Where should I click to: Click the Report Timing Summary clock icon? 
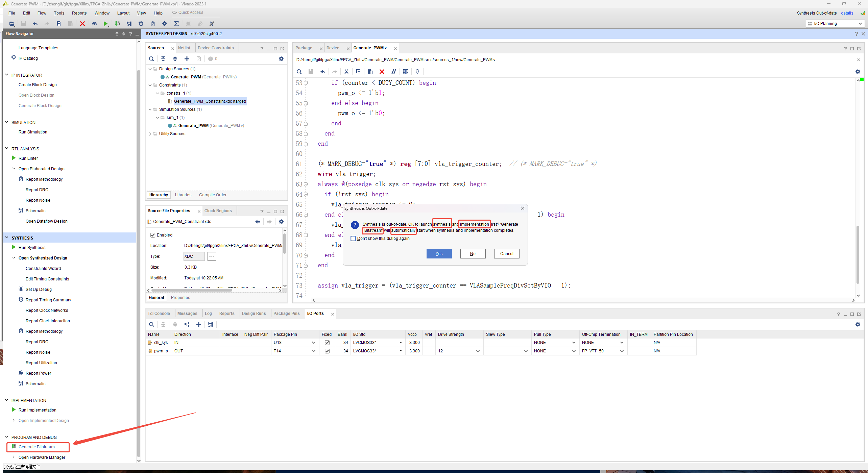21,300
